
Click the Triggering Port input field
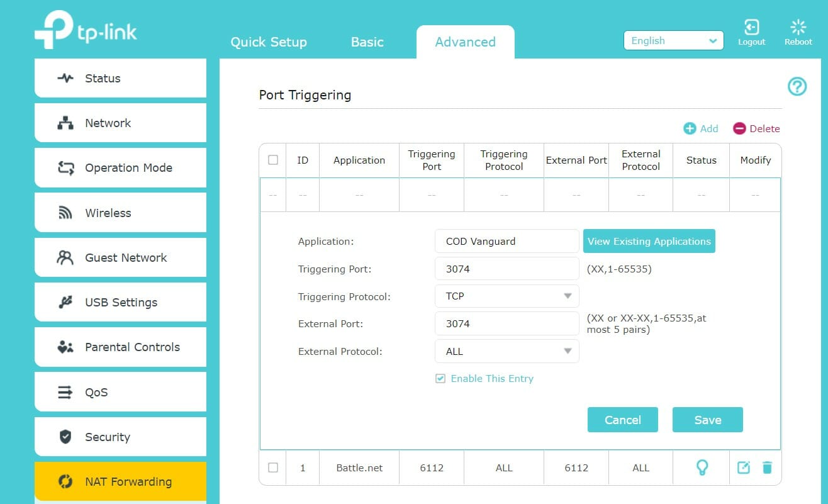[x=506, y=269]
